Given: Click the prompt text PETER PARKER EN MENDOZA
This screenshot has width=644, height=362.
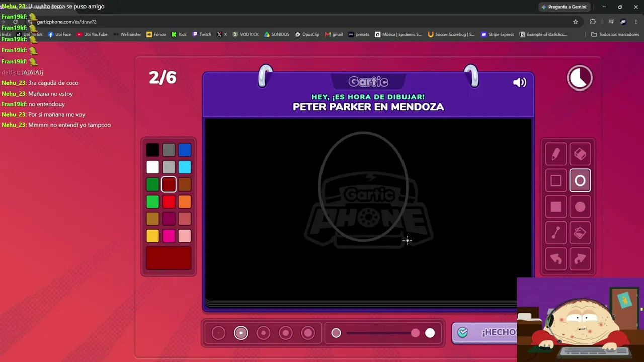Looking at the screenshot, I should tap(368, 107).
